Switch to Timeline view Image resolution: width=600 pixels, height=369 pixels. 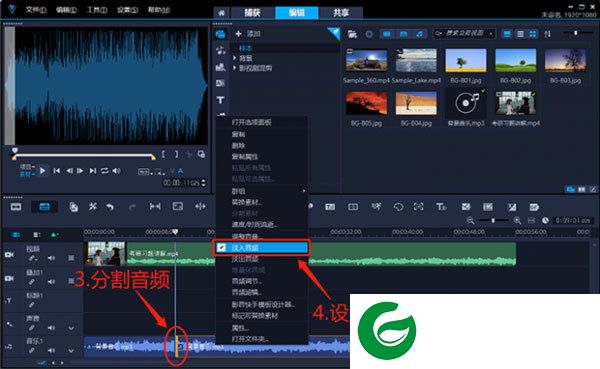click(x=44, y=207)
